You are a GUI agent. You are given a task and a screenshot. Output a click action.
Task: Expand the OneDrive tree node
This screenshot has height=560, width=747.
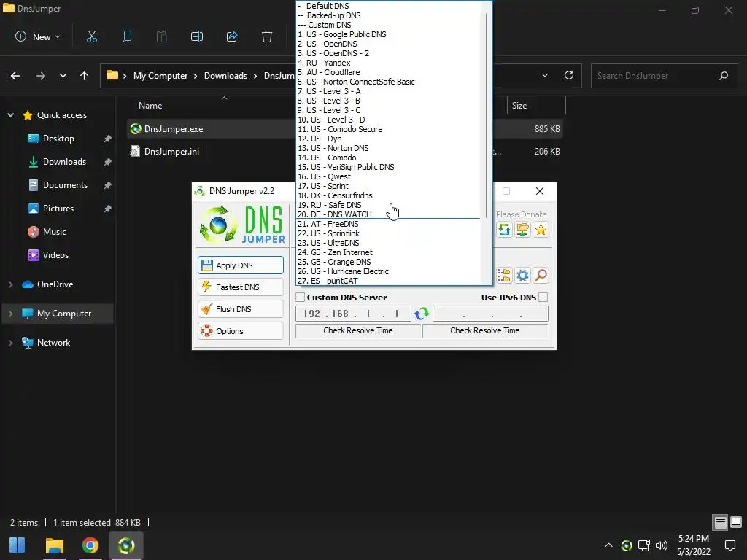point(10,284)
